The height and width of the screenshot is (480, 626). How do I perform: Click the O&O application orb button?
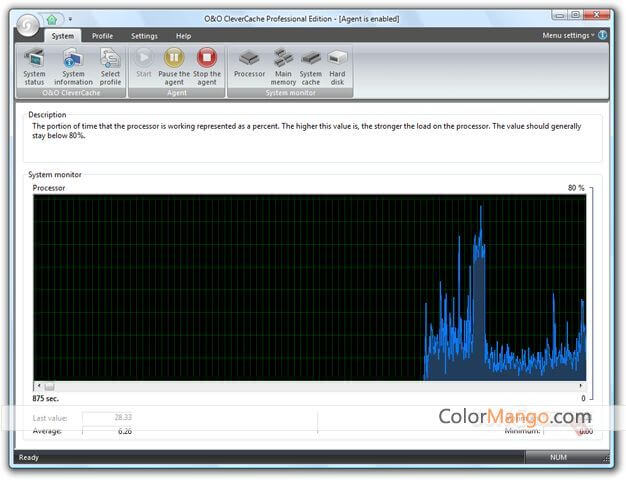pos(24,22)
